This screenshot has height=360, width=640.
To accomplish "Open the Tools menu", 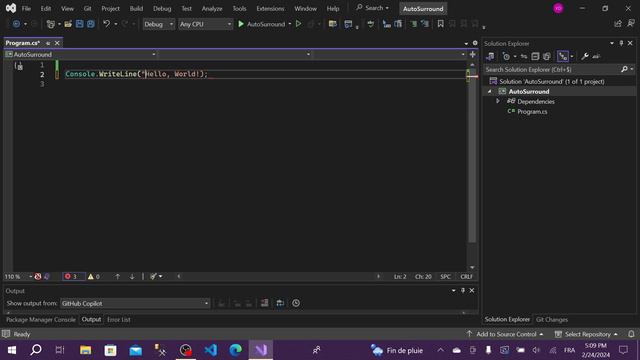I will pyautogui.click(x=239, y=8).
